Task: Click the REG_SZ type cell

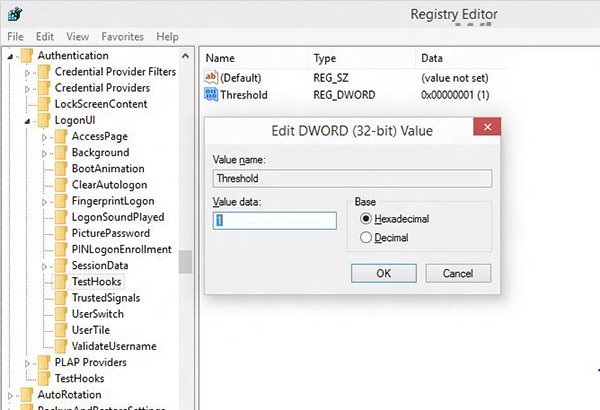Action: tap(331, 78)
